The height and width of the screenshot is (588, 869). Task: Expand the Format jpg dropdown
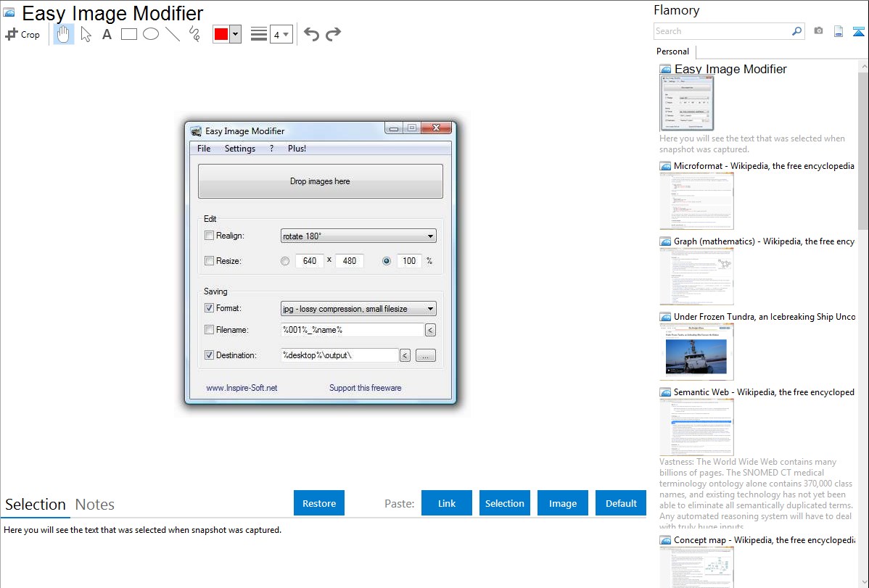click(358, 309)
